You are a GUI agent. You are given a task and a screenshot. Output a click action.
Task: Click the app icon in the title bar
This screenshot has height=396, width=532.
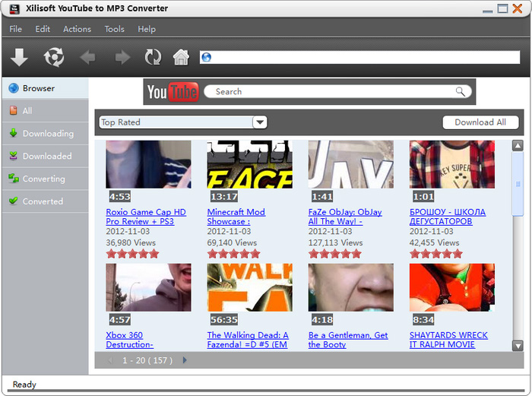(x=14, y=8)
